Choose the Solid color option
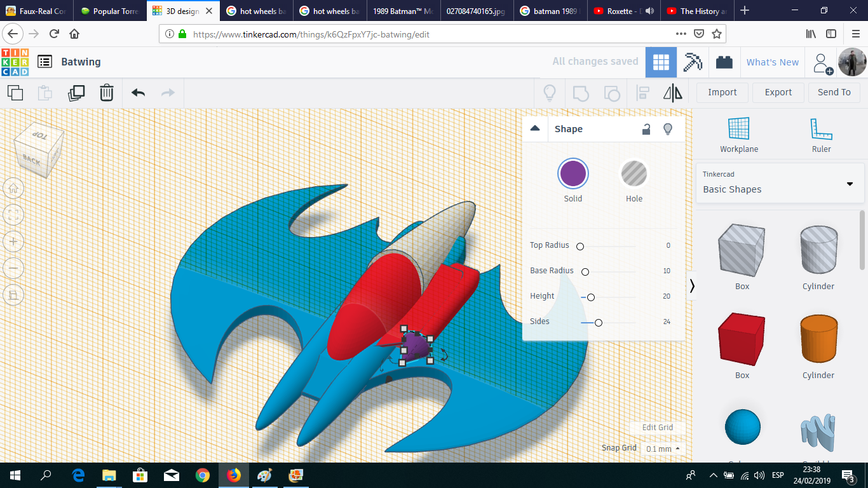The image size is (868, 488). [x=573, y=174]
